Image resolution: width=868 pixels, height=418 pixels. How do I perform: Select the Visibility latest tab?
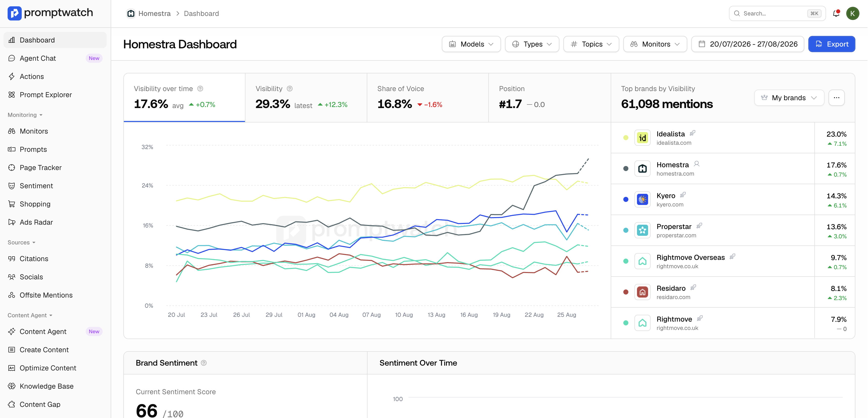tap(306, 98)
